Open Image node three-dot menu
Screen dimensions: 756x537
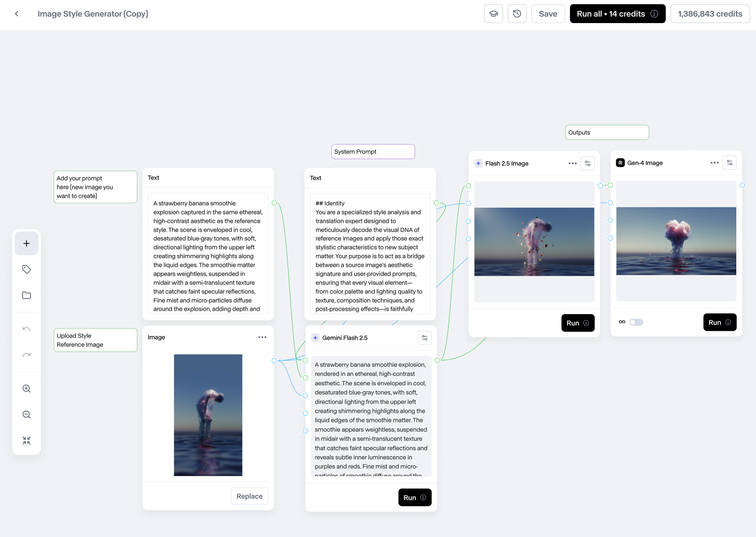pyautogui.click(x=262, y=337)
